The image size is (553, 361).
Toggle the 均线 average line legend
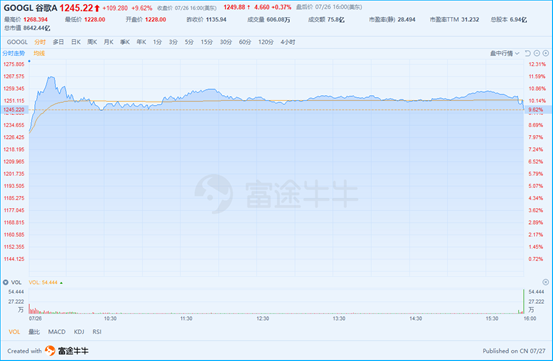[39, 53]
